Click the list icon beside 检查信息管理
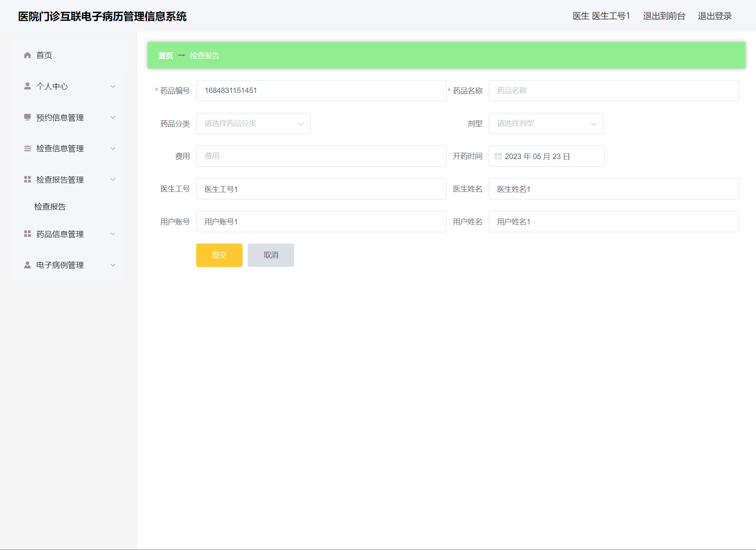Screen dimensions: 756x550 [27, 149]
